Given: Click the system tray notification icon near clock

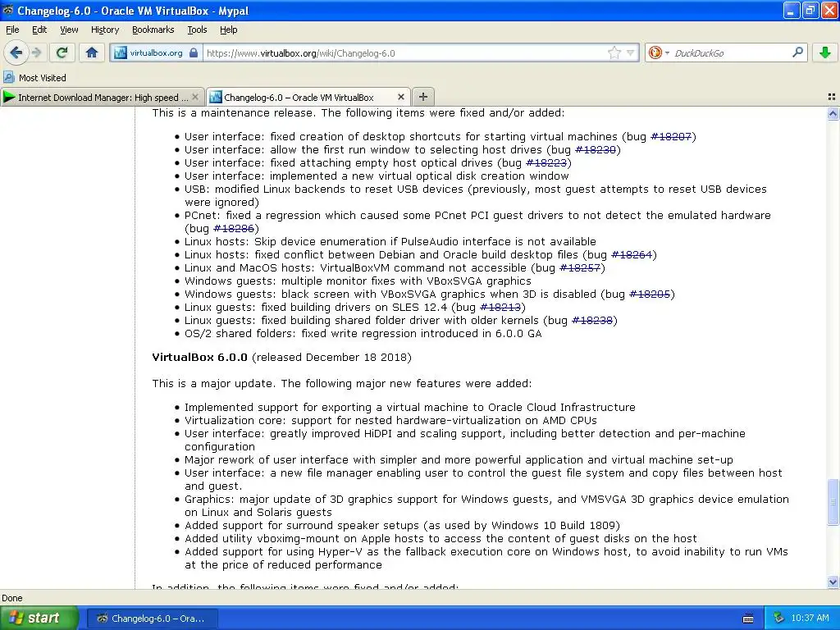Looking at the screenshot, I should [x=778, y=619].
